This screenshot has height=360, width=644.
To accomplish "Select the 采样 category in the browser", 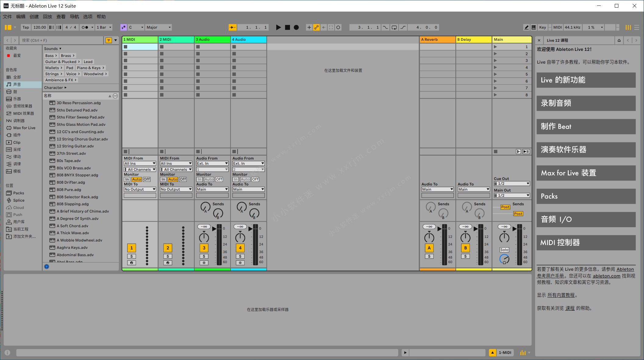I will click(x=17, y=149).
